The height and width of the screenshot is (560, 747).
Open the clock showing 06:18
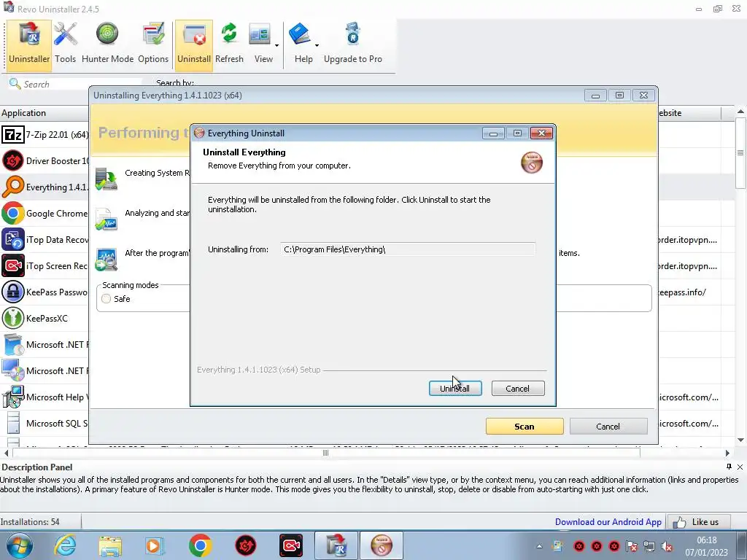(706, 546)
